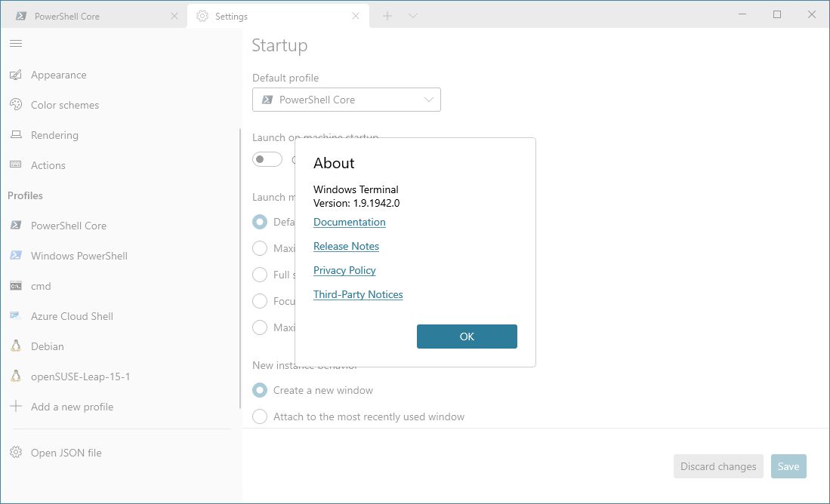Click the Discard changes button
830x504 pixels.
718,466
